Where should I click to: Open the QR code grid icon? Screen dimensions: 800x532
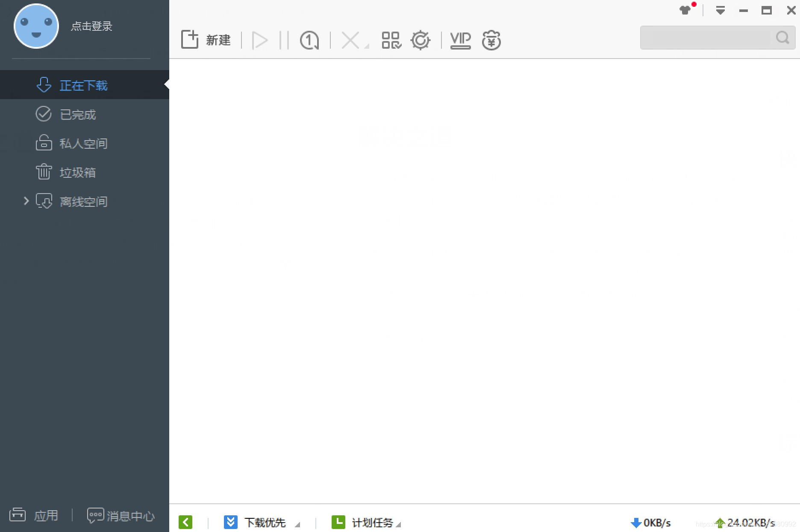click(391, 41)
